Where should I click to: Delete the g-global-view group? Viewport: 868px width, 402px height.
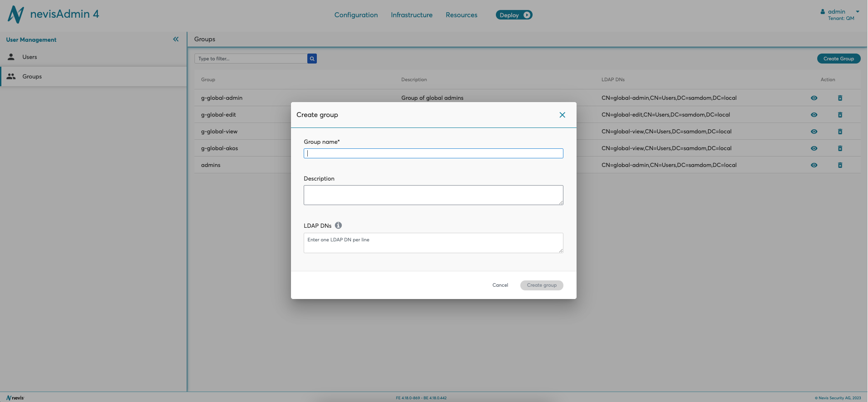[x=839, y=132]
